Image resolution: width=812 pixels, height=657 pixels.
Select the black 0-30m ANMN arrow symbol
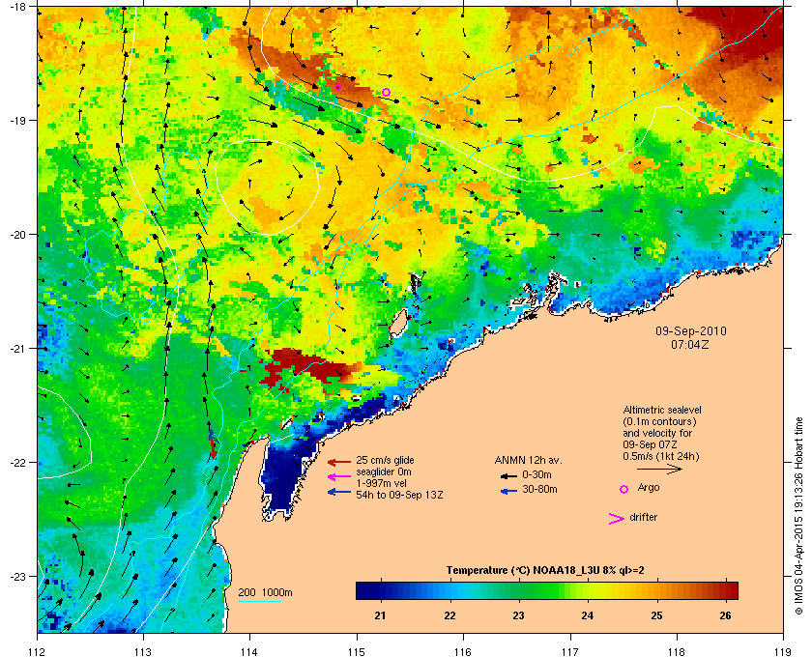(x=508, y=475)
